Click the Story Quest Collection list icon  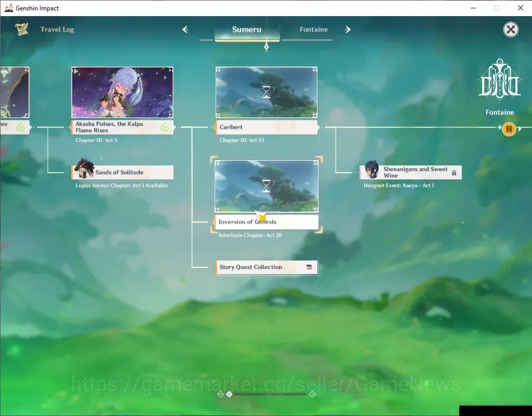[x=309, y=267]
